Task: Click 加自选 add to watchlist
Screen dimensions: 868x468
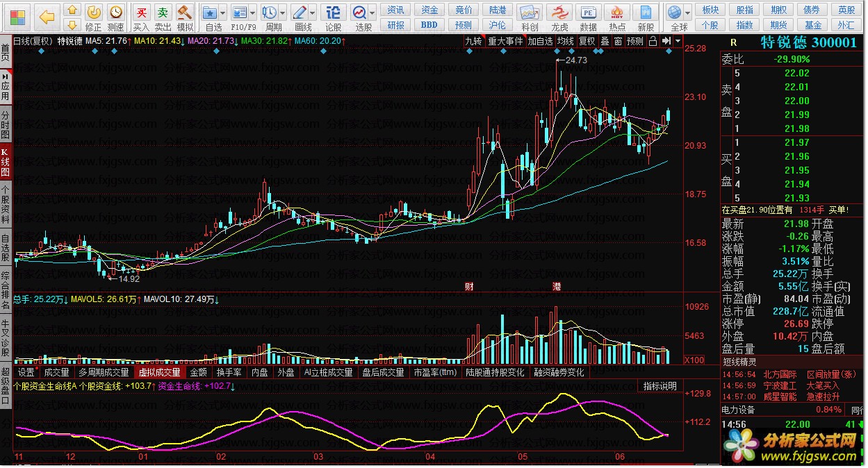Action: (x=540, y=41)
